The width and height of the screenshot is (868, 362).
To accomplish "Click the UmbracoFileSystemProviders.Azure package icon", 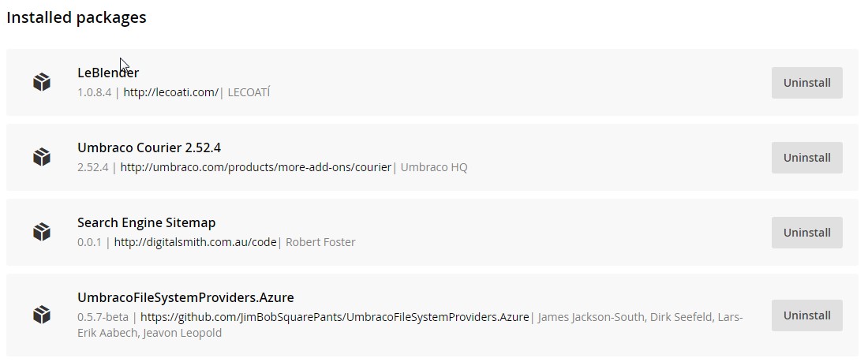I will pyautogui.click(x=42, y=315).
